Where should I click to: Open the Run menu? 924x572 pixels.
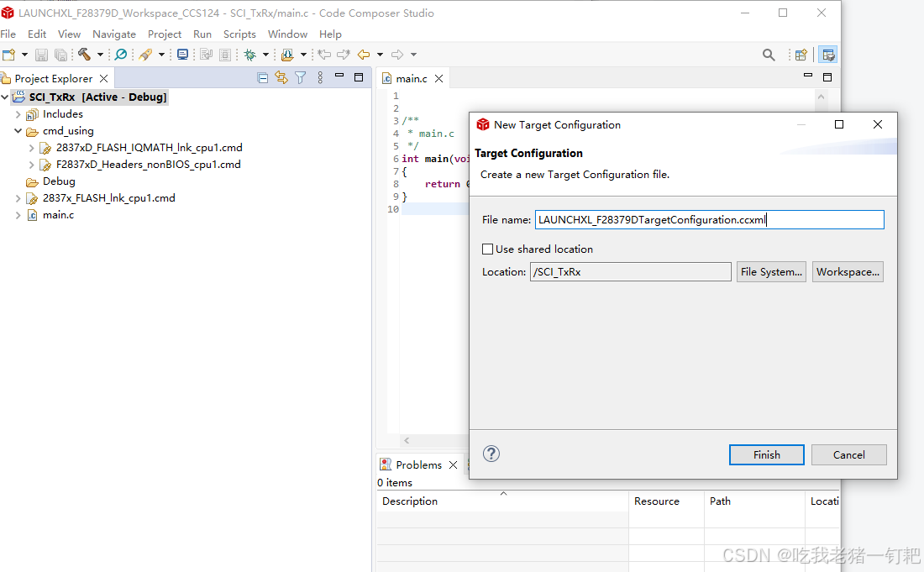(x=202, y=34)
